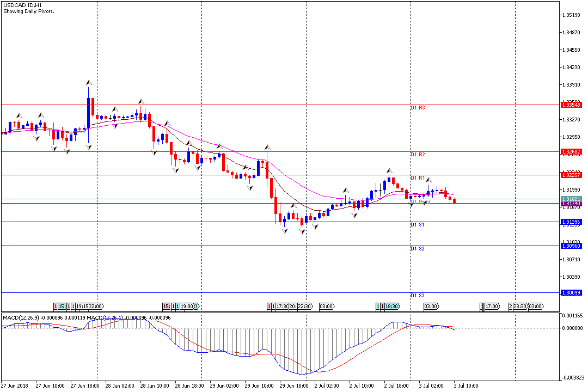Click the blue 1.31396 price tag
The height and width of the screenshot is (392, 588).
(x=572, y=222)
